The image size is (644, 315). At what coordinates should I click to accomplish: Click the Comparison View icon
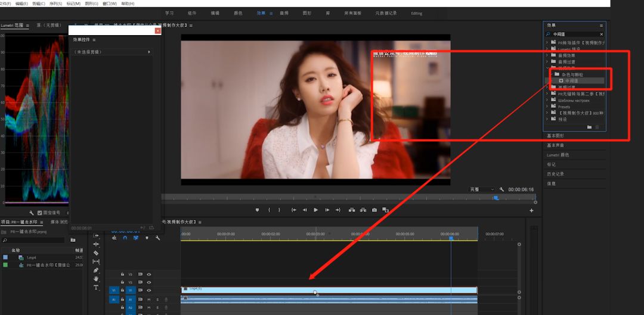385,210
